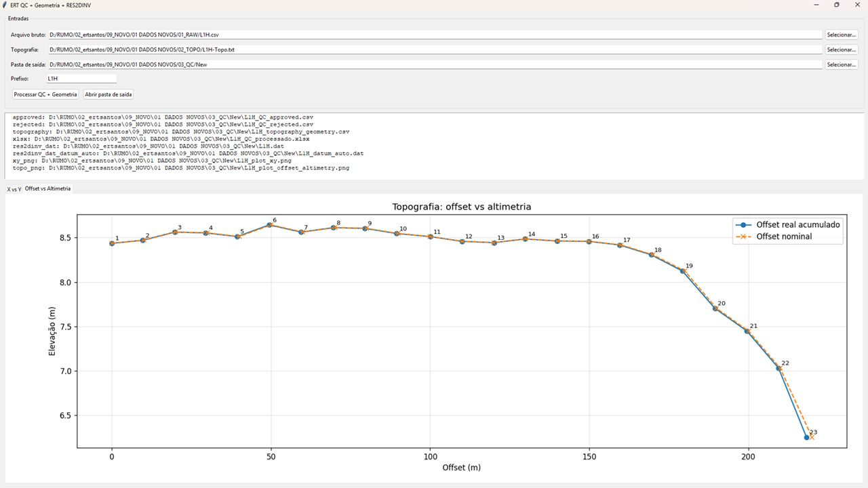The image size is (868, 488).
Task: Minimize the application window
Action: pyautogui.click(x=815, y=5)
